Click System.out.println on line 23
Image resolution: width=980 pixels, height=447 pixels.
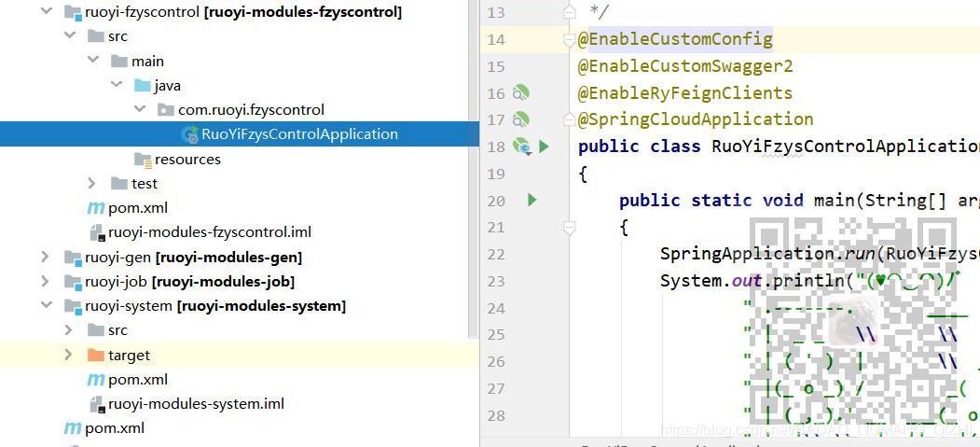pos(752,281)
